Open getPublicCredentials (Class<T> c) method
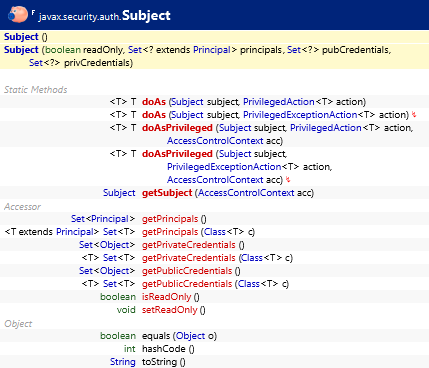Image resolution: width=429 pixels, height=368 pixels. (x=187, y=284)
